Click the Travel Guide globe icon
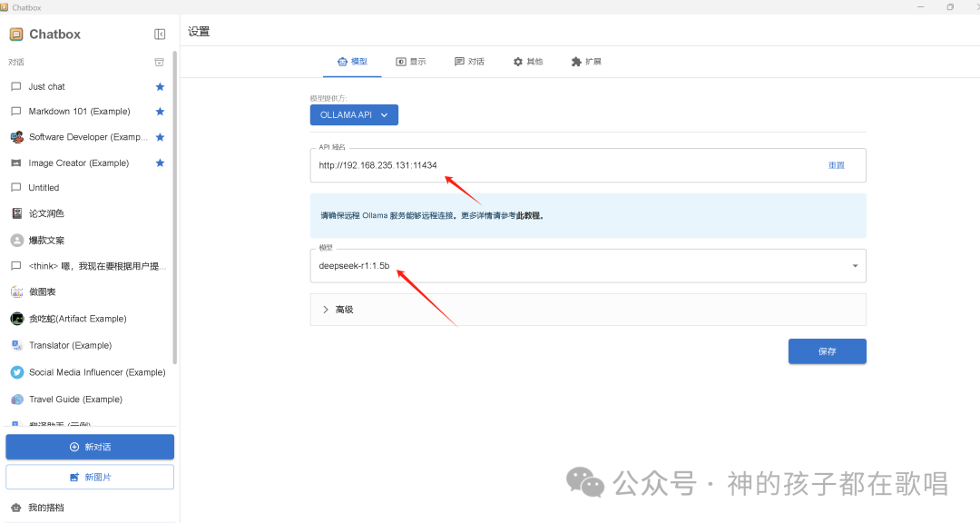 pos(17,400)
